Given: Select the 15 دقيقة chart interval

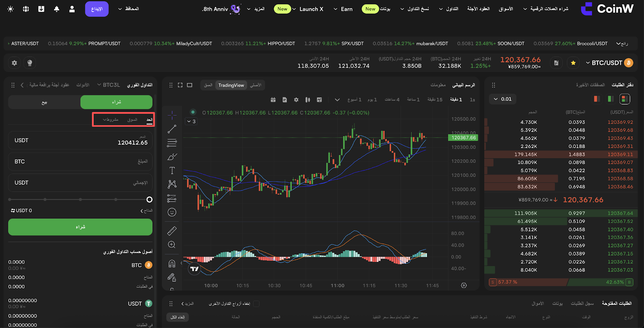Looking at the screenshot, I should click(x=435, y=100).
